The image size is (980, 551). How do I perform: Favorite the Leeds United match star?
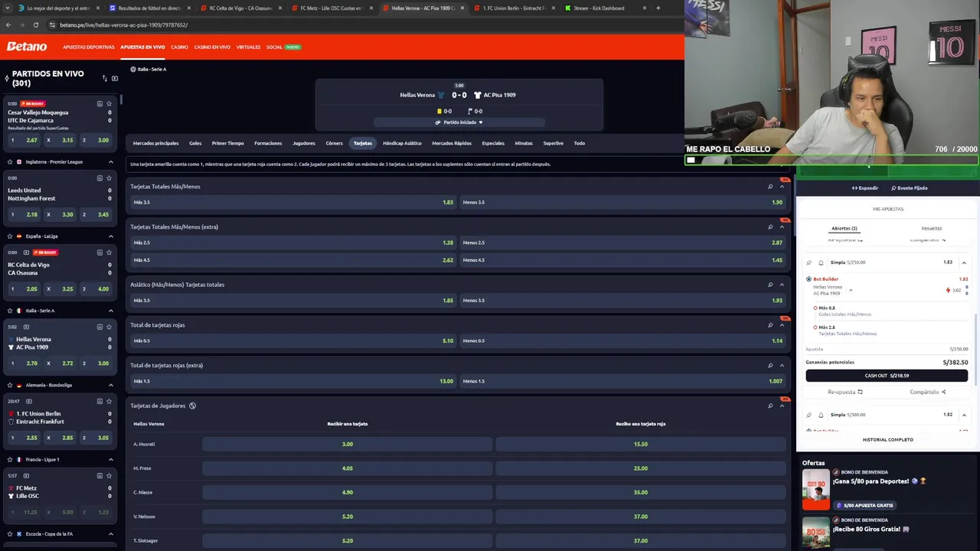(109, 178)
